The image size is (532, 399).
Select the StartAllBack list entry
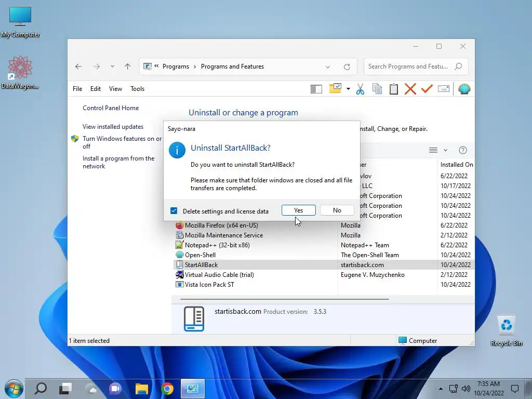coord(324,264)
